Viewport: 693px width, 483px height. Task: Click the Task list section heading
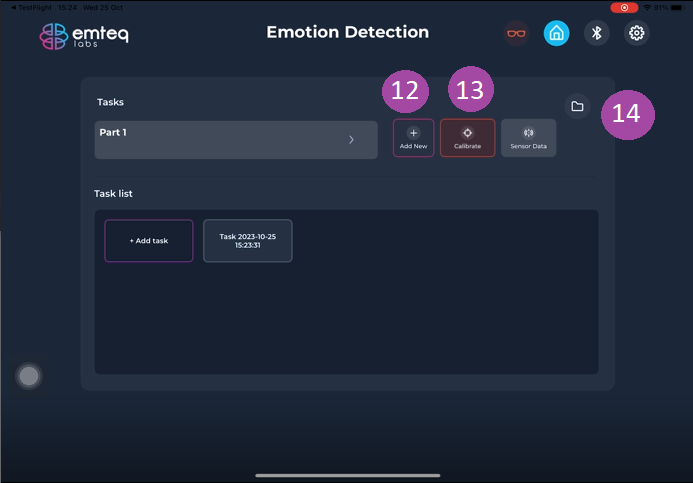[114, 193]
